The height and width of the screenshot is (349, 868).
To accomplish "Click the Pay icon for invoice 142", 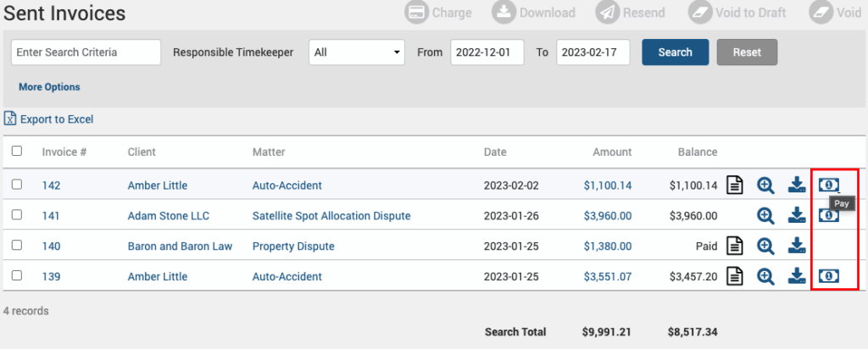I will [828, 185].
